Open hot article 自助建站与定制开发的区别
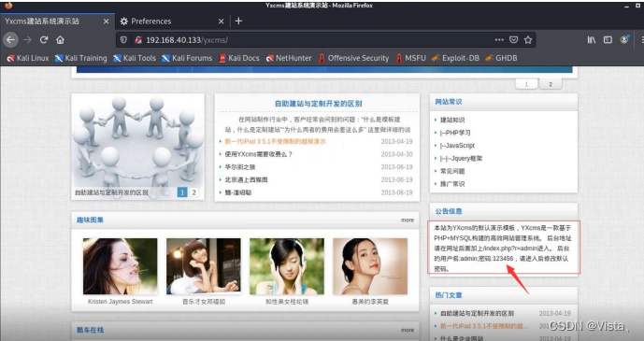 (x=477, y=313)
